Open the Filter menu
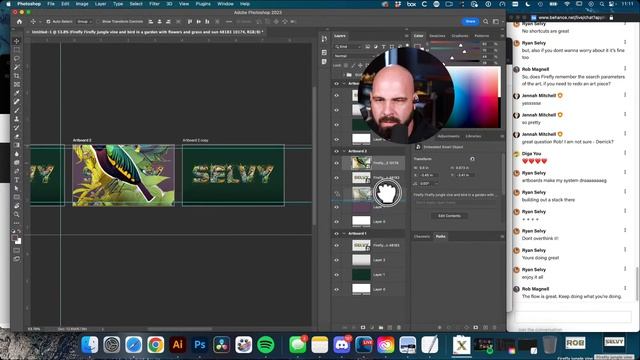This screenshot has height=360, width=640. click(x=154, y=4)
